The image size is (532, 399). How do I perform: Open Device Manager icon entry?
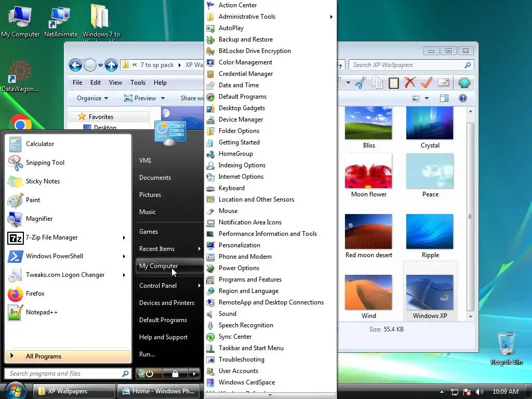(210, 119)
